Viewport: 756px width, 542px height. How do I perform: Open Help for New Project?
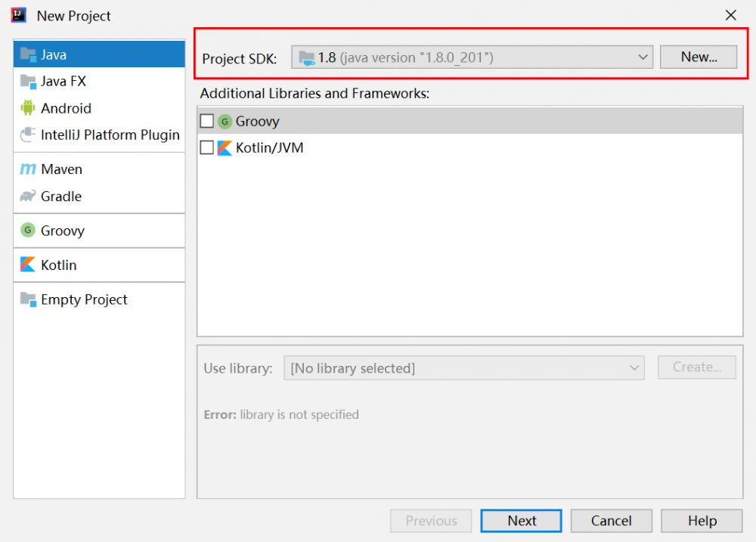702,521
